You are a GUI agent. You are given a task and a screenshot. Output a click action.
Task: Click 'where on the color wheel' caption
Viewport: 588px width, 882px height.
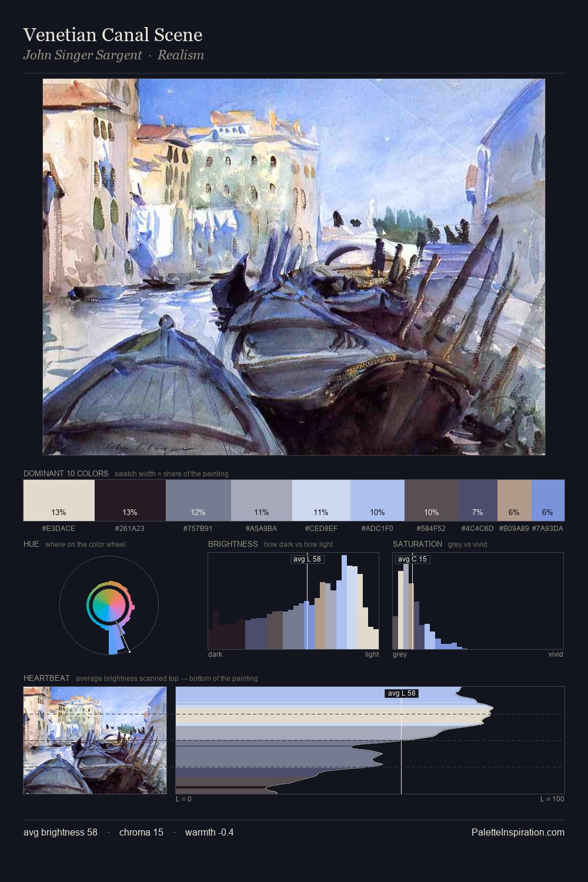(85, 544)
